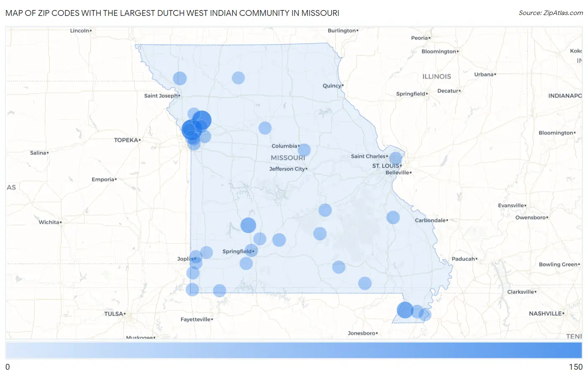This screenshot has width=588, height=376.
Task: Click the NASHVILLE city label
Action: [x=545, y=313]
